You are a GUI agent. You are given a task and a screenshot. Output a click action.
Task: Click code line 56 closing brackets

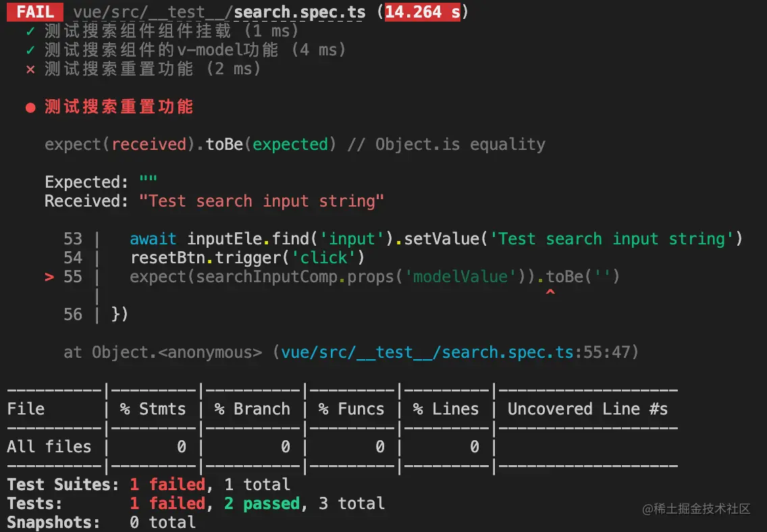96,314
